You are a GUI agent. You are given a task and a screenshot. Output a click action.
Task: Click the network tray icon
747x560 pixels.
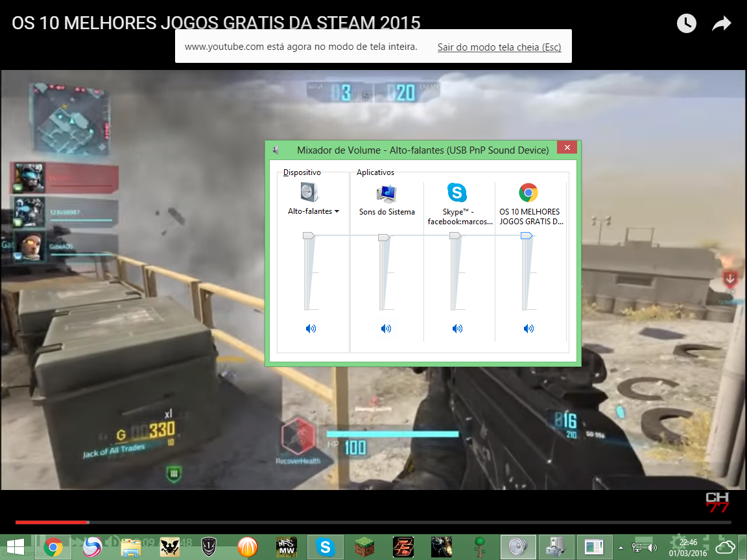point(637,548)
